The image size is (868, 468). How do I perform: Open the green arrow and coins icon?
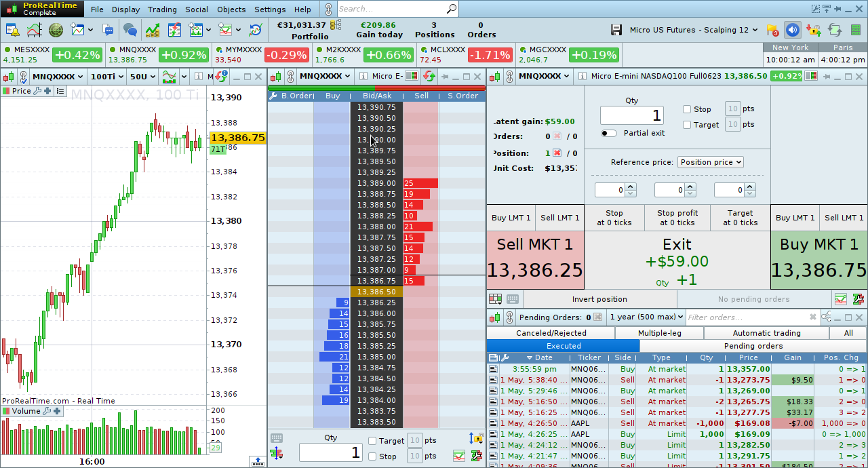153,30
